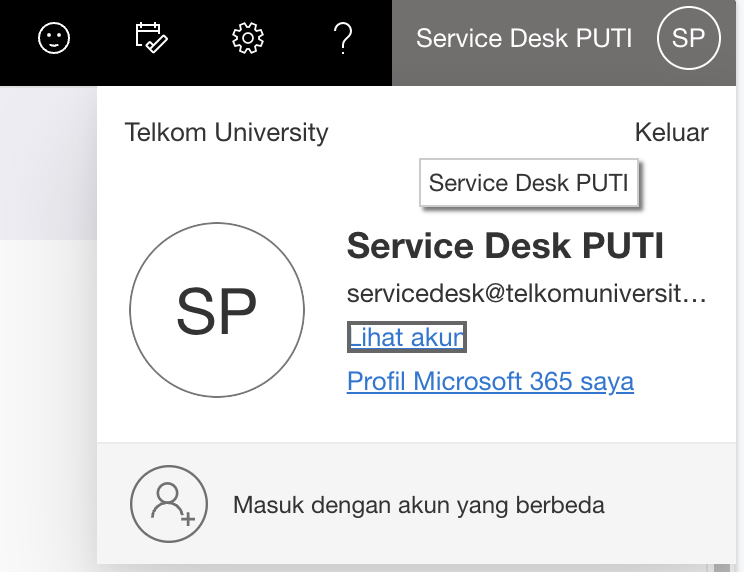Sign out using the Keluar link
The height and width of the screenshot is (572, 744).
pos(671,132)
